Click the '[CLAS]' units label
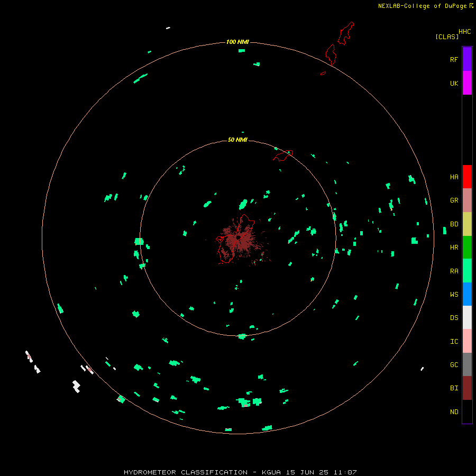 pyautogui.click(x=447, y=36)
